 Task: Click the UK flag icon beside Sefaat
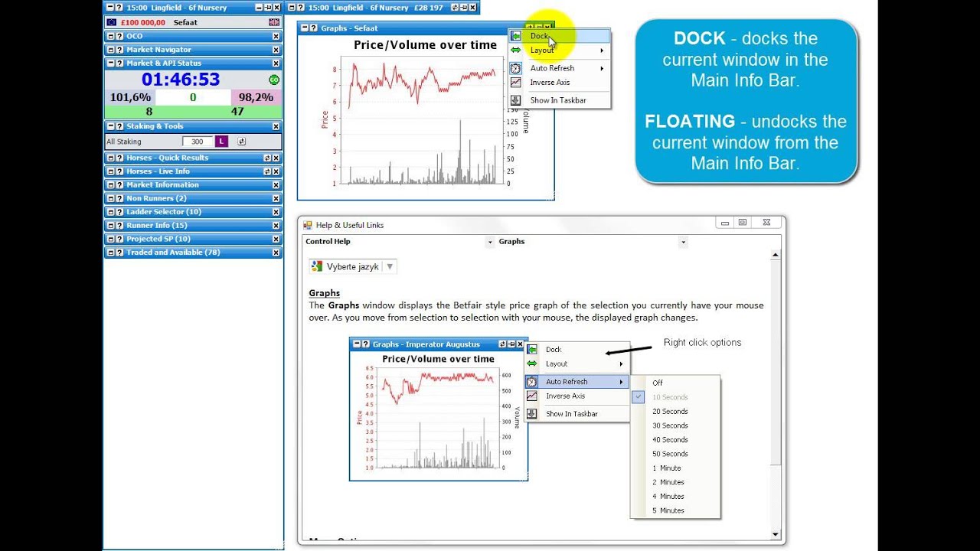click(274, 22)
